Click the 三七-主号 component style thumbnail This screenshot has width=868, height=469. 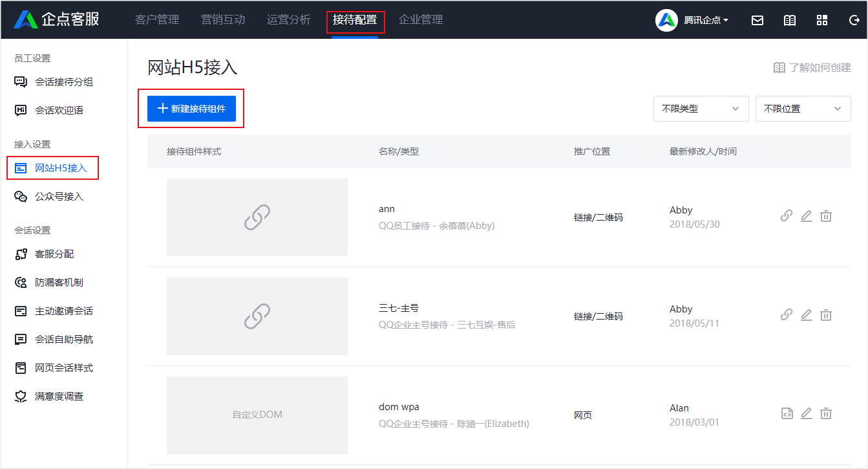tap(257, 316)
